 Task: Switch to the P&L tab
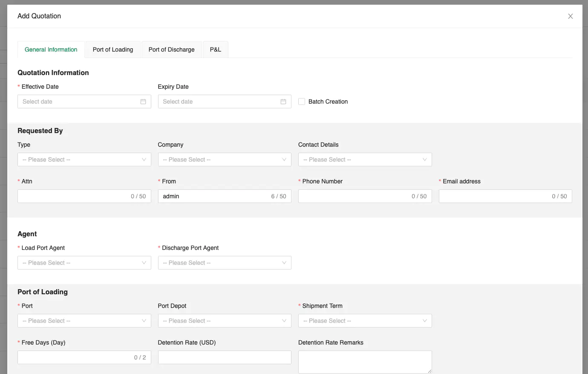(x=216, y=49)
